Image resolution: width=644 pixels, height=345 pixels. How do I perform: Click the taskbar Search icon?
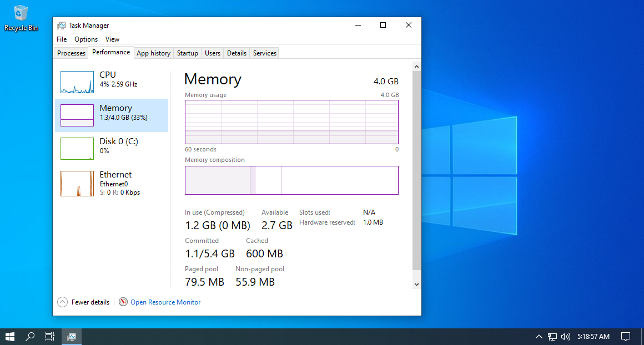29,337
